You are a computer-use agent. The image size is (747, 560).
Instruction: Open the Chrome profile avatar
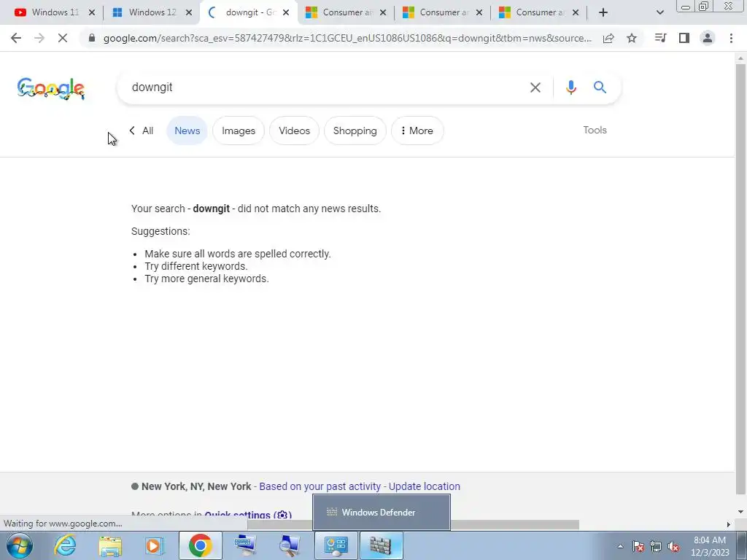click(x=708, y=38)
